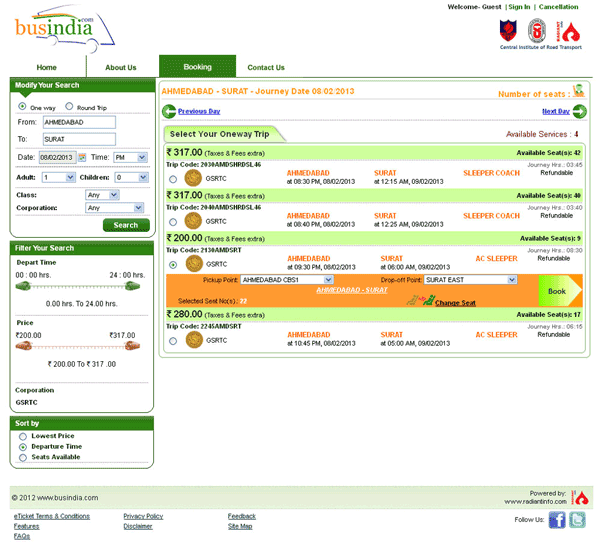Open the FAQs link

coord(22,536)
